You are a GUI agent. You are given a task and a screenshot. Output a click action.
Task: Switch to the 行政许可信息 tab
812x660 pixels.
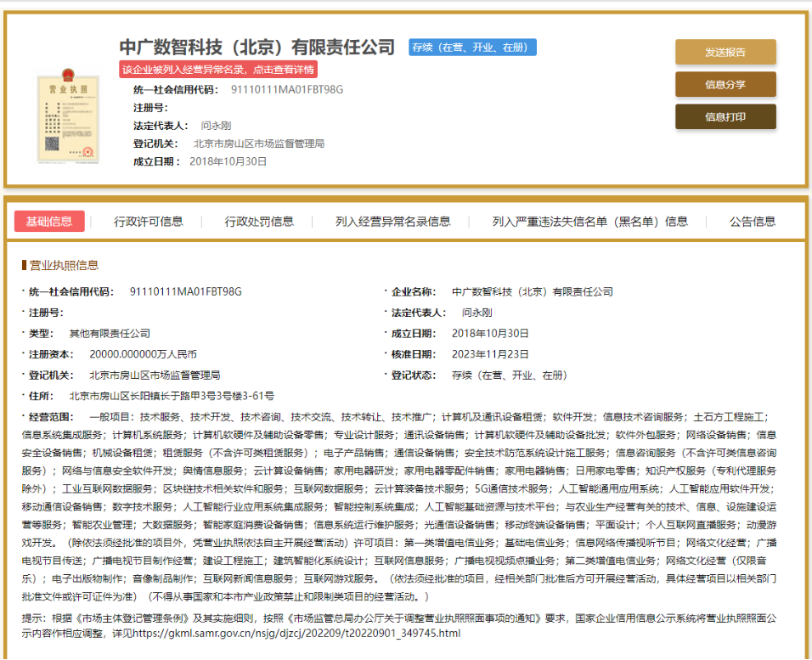tap(148, 221)
